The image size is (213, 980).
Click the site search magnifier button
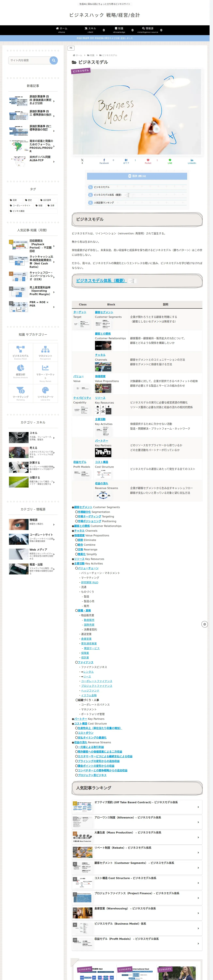(54, 60)
